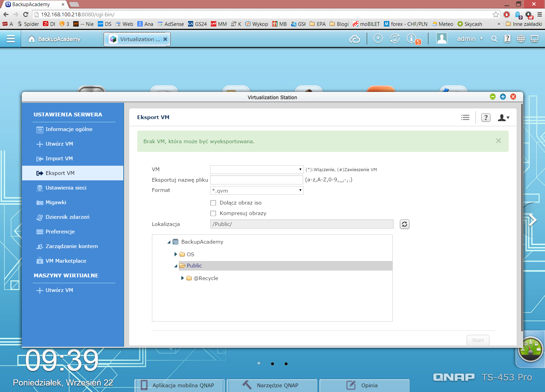Open background tasks clock icon
This screenshot has width=545, height=392.
pyautogui.click(x=378, y=39)
